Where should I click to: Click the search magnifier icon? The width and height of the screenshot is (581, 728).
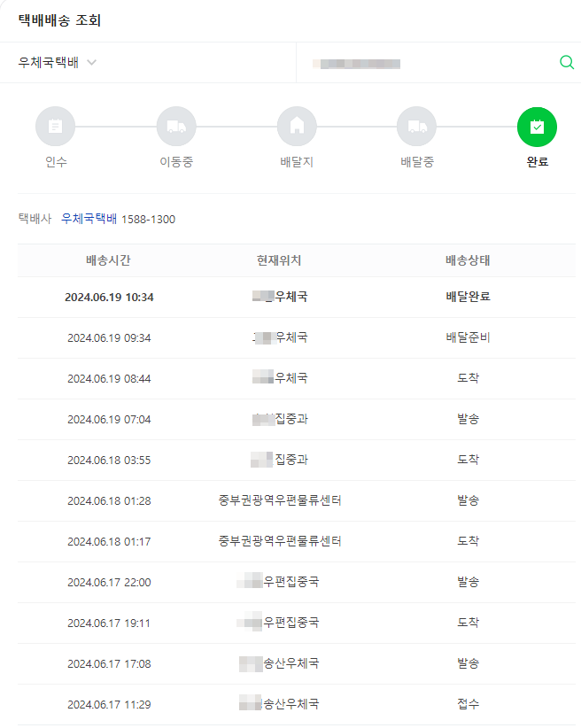pyautogui.click(x=566, y=63)
